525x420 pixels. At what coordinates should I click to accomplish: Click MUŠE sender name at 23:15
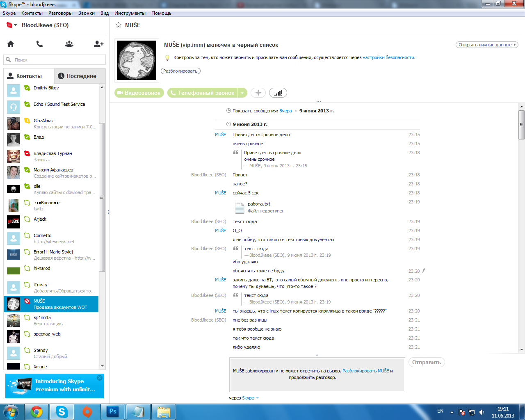tap(221, 135)
